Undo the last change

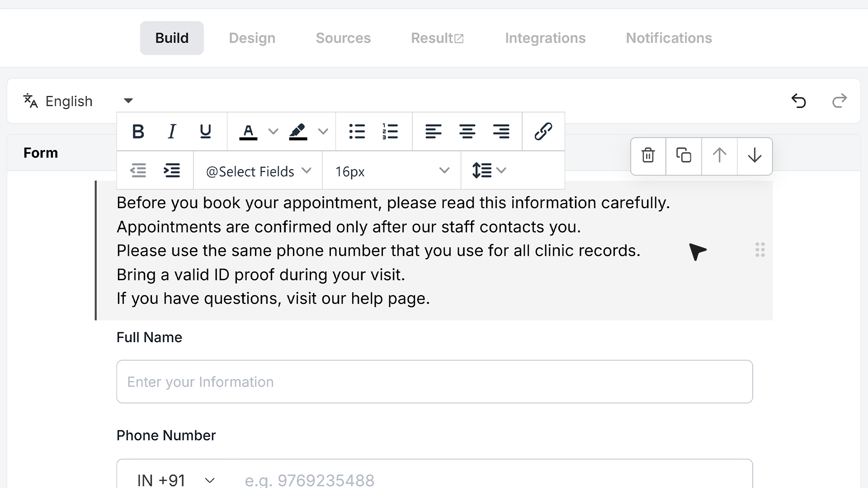(798, 101)
